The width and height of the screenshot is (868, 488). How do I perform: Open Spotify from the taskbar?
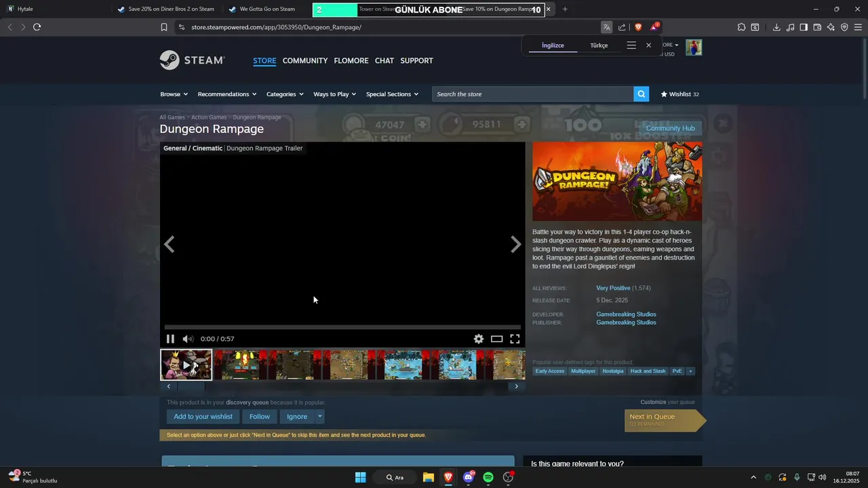click(488, 477)
